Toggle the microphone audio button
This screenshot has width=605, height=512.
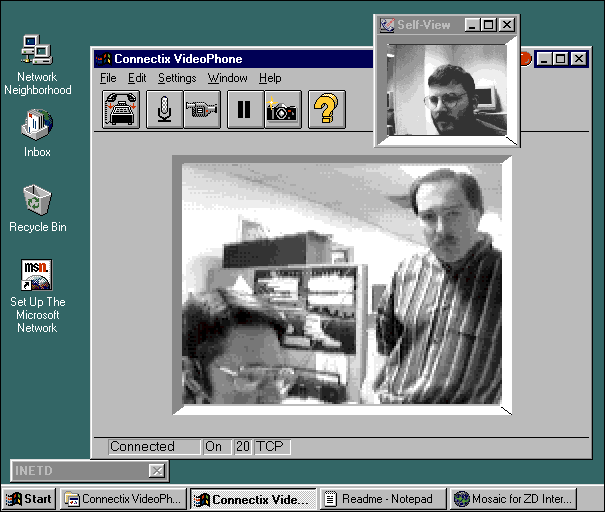(165, 109)
